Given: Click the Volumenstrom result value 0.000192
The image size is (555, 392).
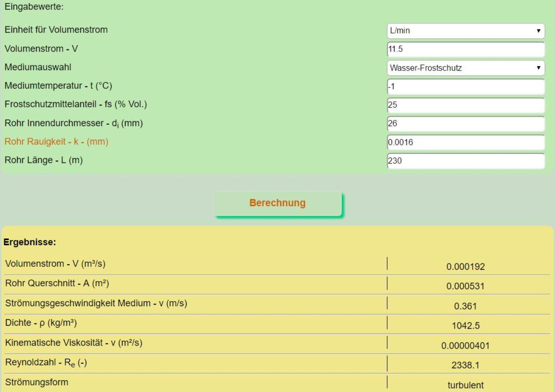Looking at the screenshot, I should coord(465,267).
